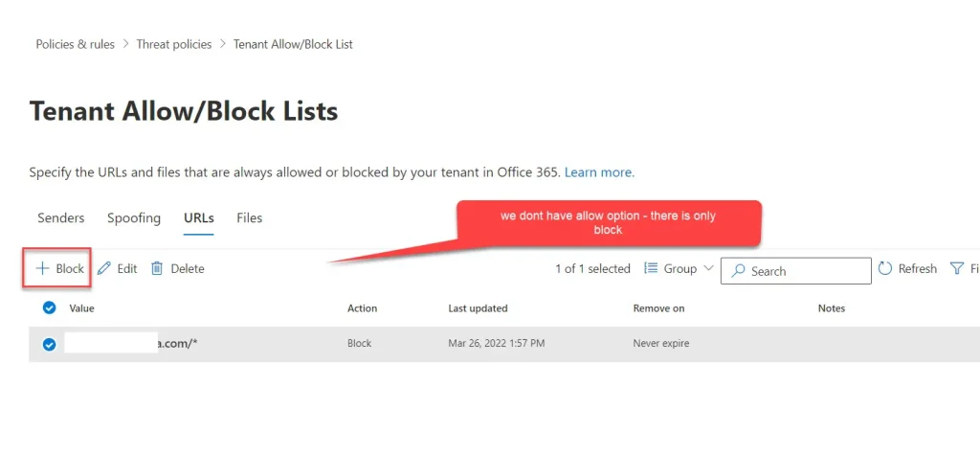Sort by the Last updated column header
The width and height of the screenshot is (980, 455).
point(478,308)
